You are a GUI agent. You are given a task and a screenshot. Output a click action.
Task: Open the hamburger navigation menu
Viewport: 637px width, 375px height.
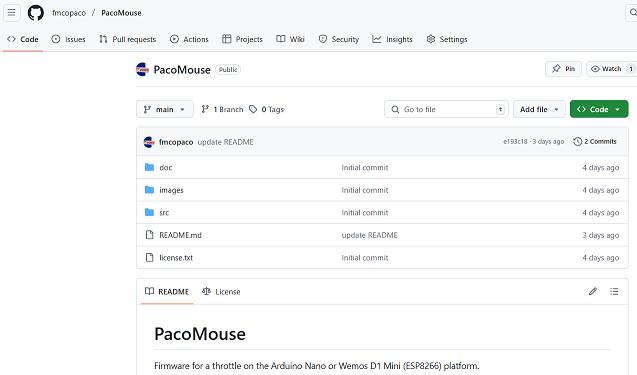(11, 13)
